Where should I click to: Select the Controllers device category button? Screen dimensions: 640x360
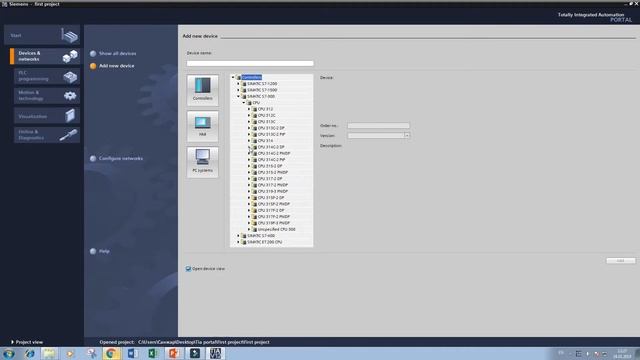202,90
